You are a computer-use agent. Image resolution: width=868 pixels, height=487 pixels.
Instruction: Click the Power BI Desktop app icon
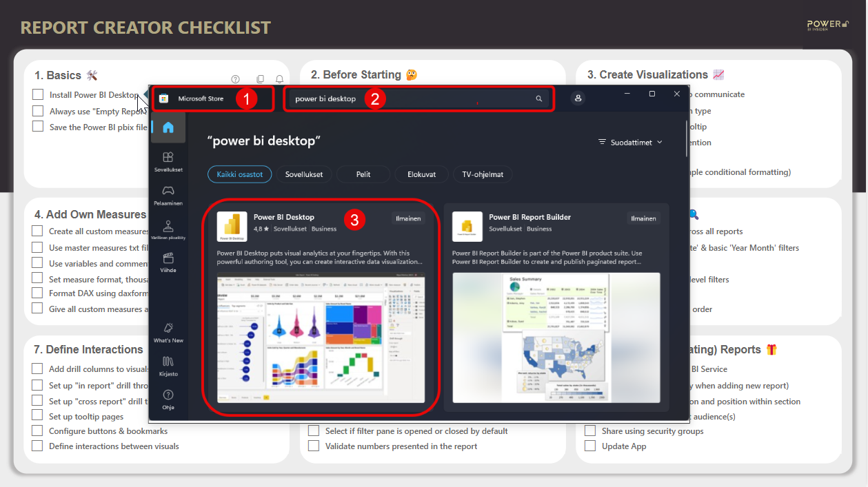point(232,227)
